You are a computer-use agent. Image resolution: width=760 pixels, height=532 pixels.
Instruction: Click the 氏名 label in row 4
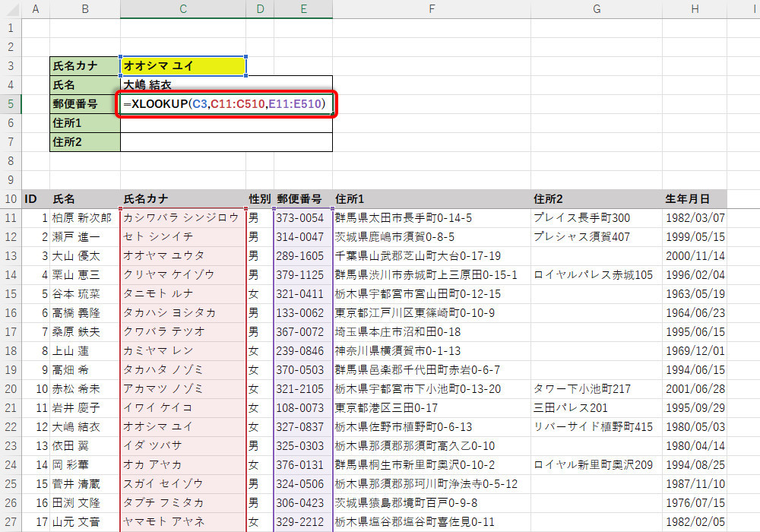[x=85, y=85]
